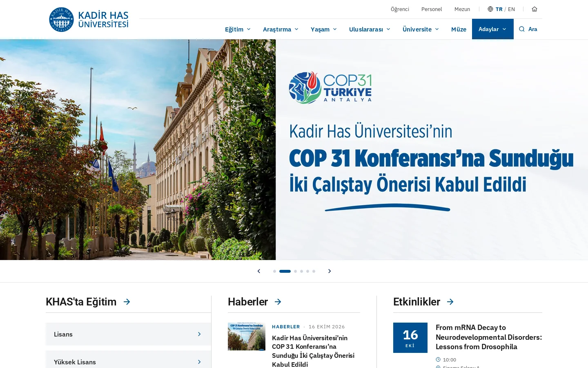Go to previous slide arrow
The height and width of the screenshot is (368, 588).
(x=259, y=271)
